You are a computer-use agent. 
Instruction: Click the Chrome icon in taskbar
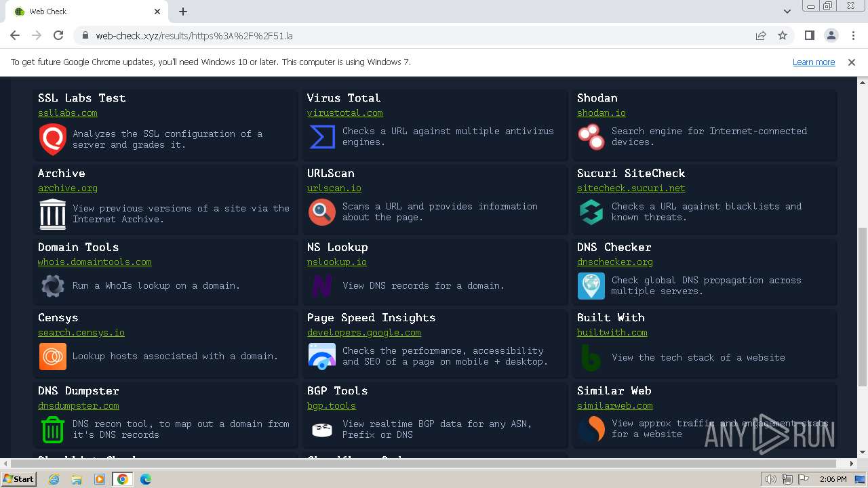(122, 479)
